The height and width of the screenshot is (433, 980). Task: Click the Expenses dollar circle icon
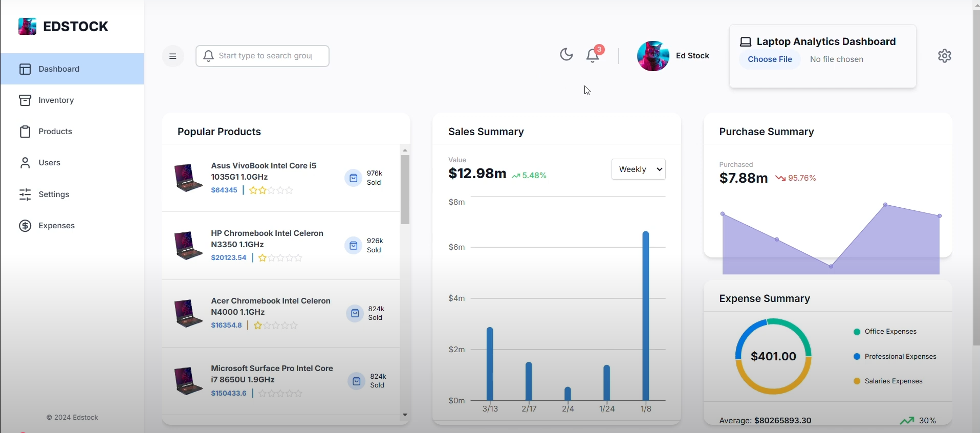point(26,226)
